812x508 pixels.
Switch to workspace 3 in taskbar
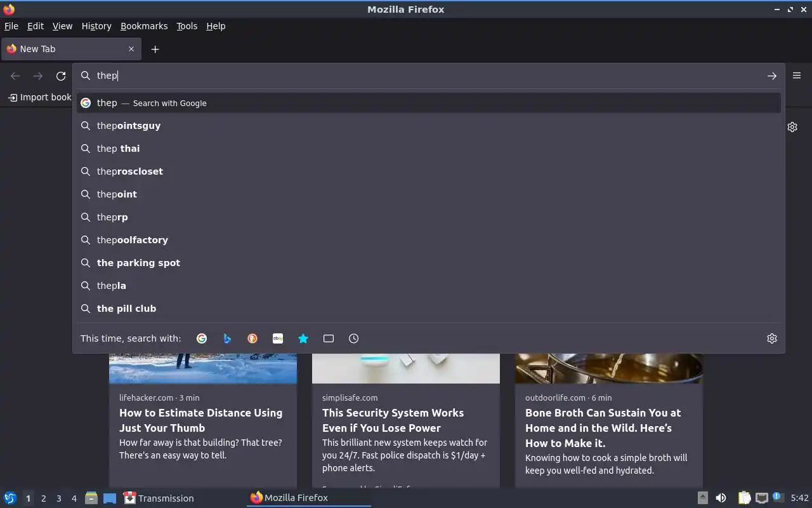point(58,498)
